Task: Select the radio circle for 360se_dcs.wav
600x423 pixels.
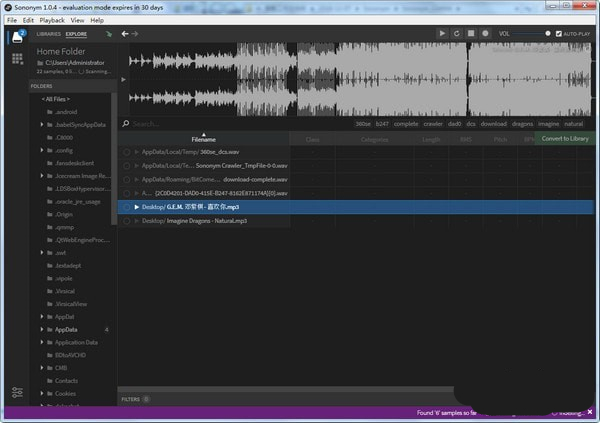Action: (127, 152)
